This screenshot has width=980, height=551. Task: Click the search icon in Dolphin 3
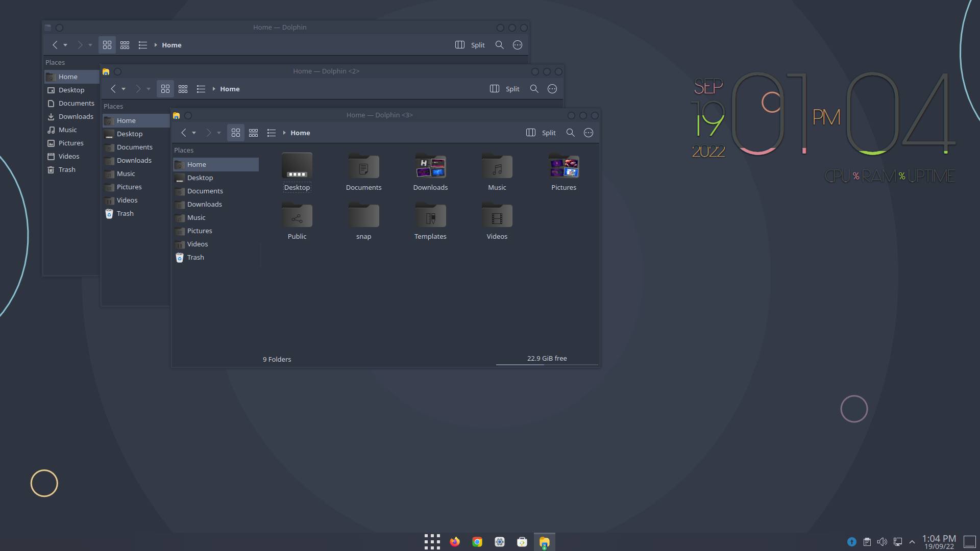(570, 133)
